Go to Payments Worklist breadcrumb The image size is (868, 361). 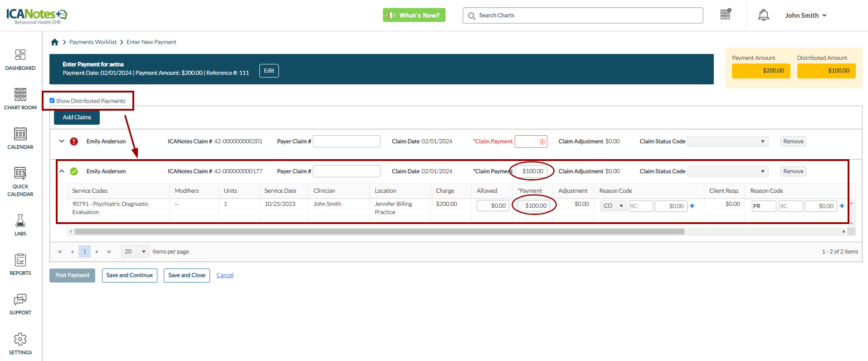[93, 42]
